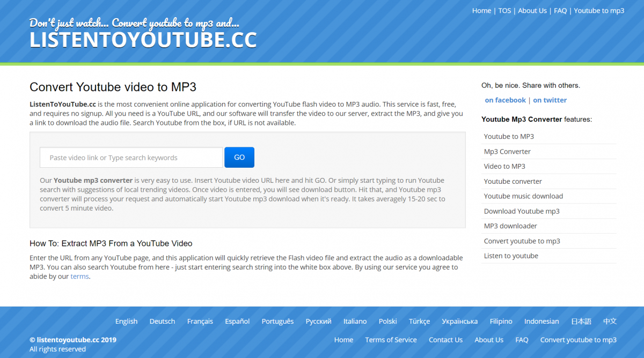Click the video link input field

[x=130, y=157]
